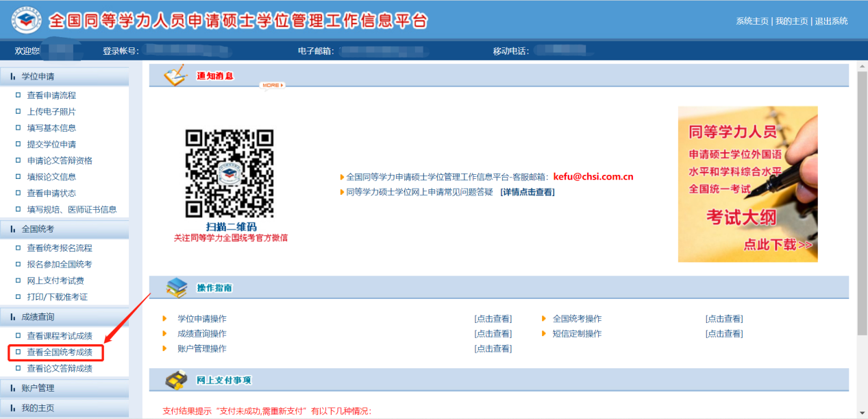
Task: Click [点击查看] for 账户管理操作
Action: click(493, 349)
